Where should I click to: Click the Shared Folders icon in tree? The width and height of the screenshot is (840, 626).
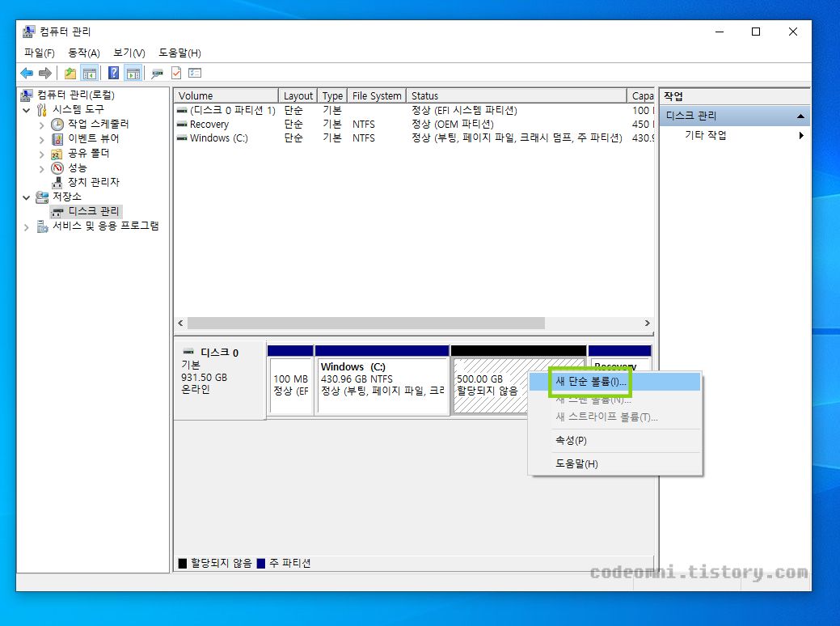pos(57,154)
